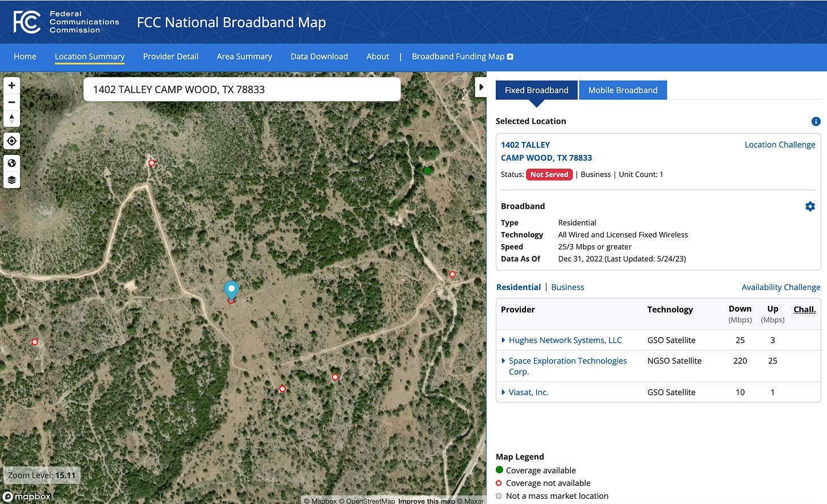Open the About page
Screen dimensions: 827x504
point(378,57)
